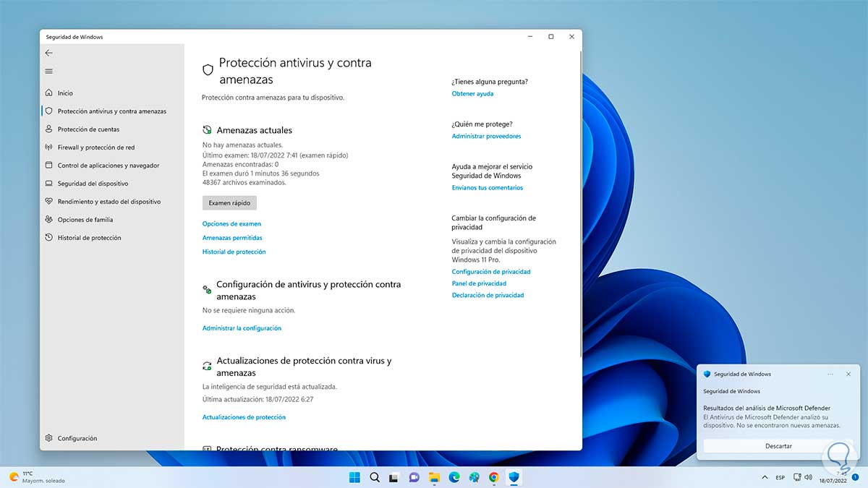Click Administrar la configuración link
The image size is (868, 488).
242,328
